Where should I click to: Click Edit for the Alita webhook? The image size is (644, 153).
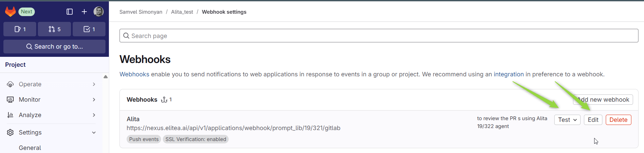pos(593,120)
